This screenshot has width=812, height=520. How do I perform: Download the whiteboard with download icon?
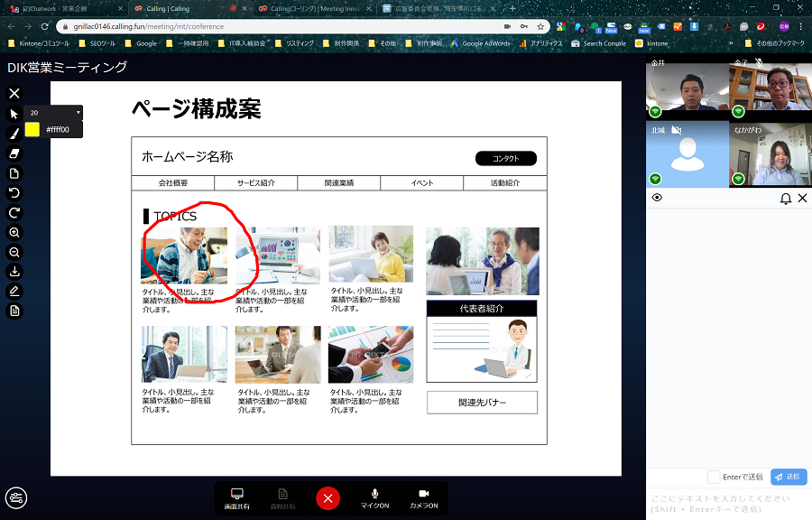tap(14, 272)
